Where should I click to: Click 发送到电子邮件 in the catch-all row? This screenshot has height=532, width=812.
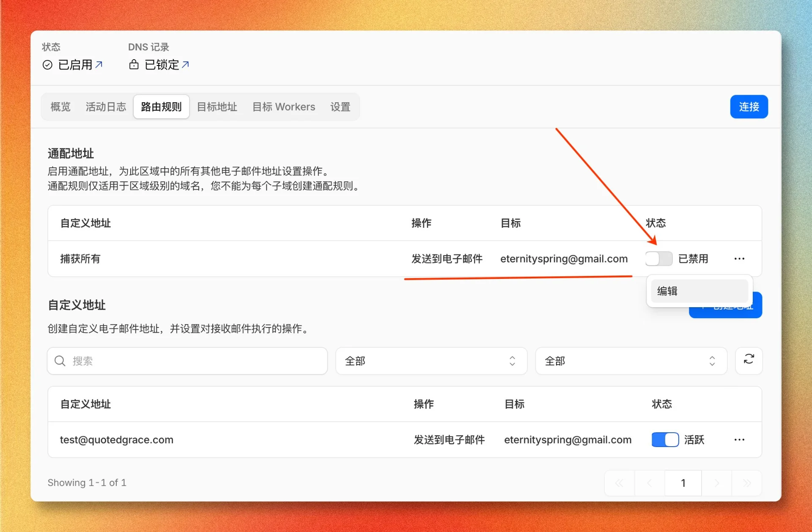pyautogui.click(x=447, y=259)
